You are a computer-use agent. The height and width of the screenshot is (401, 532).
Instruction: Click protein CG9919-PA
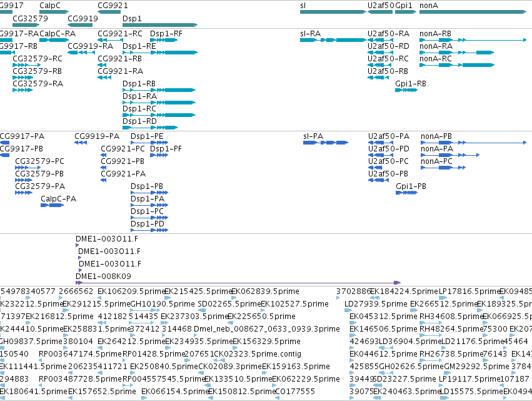tap(81, 143)
